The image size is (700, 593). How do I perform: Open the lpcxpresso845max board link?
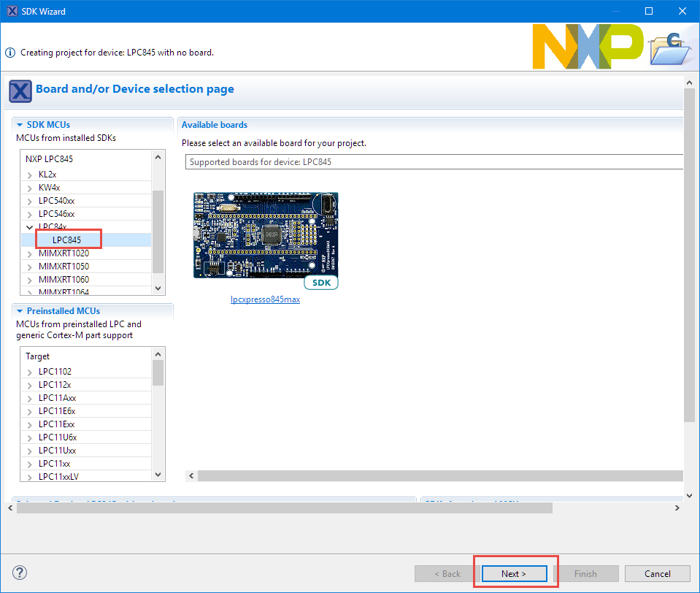click(x=265, y=299)
